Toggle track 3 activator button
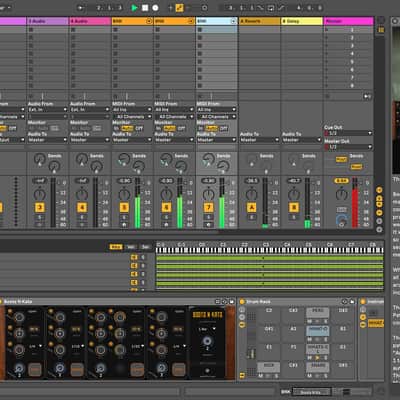Image resolution: width=400 pixels, height=400 pixels. point(40,208)
